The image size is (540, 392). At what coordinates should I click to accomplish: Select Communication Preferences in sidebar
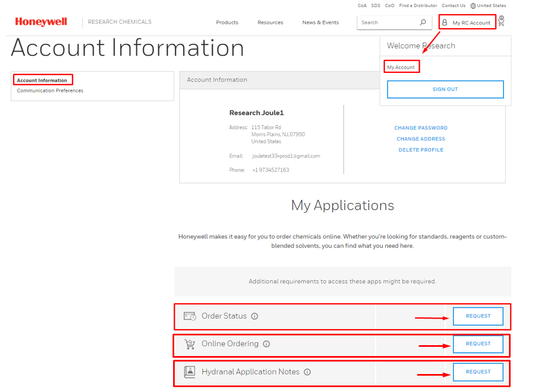pos(50,91)
